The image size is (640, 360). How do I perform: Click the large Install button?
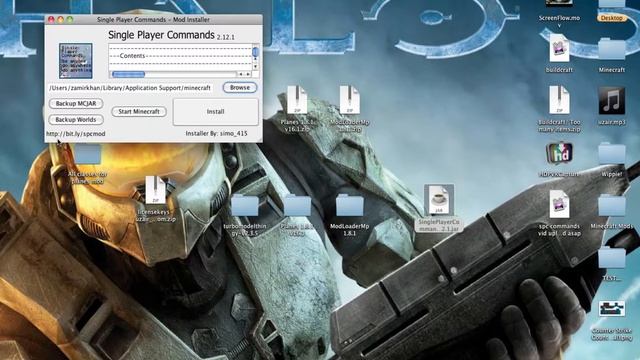click(216, 111)
